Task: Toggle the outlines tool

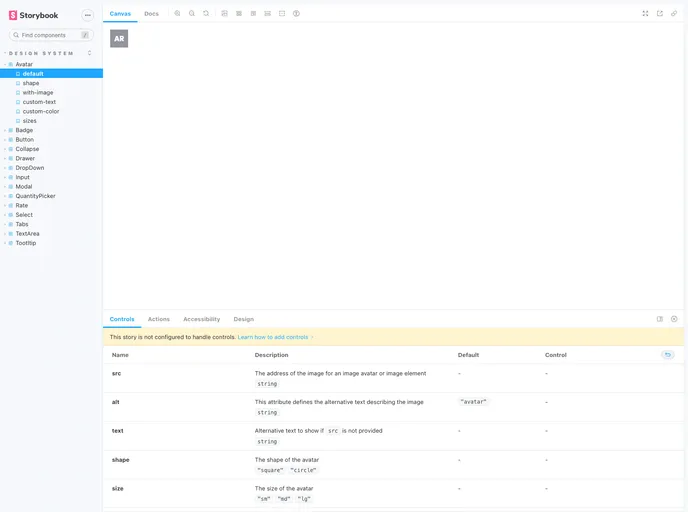Action: click(282, 14)
